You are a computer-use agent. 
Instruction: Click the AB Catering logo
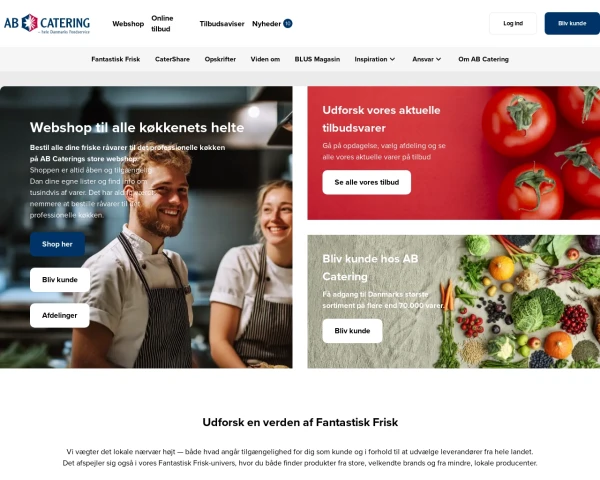point(47,24)
